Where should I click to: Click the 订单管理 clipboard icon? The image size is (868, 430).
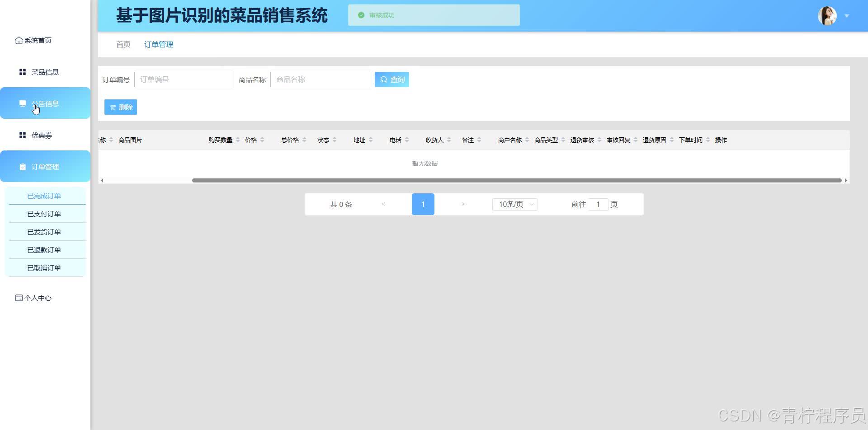(22, 166)
